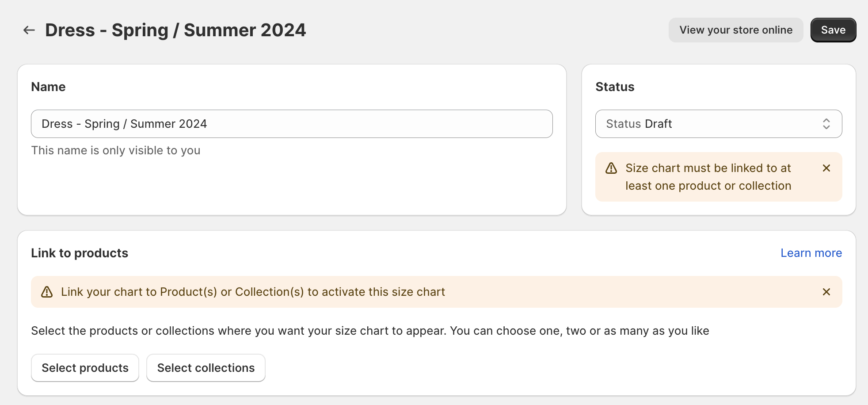Go back using the left arrow icon

click(29, 30)
